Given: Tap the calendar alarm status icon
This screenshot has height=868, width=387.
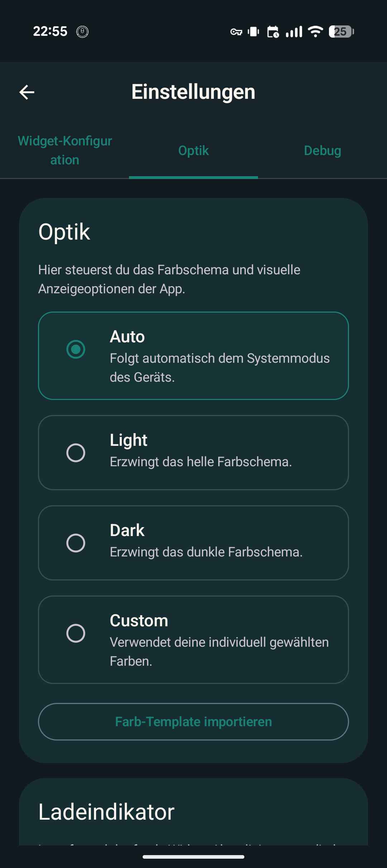Looking at the screenshot, I should pyautogui.click(x=273, y=32).
